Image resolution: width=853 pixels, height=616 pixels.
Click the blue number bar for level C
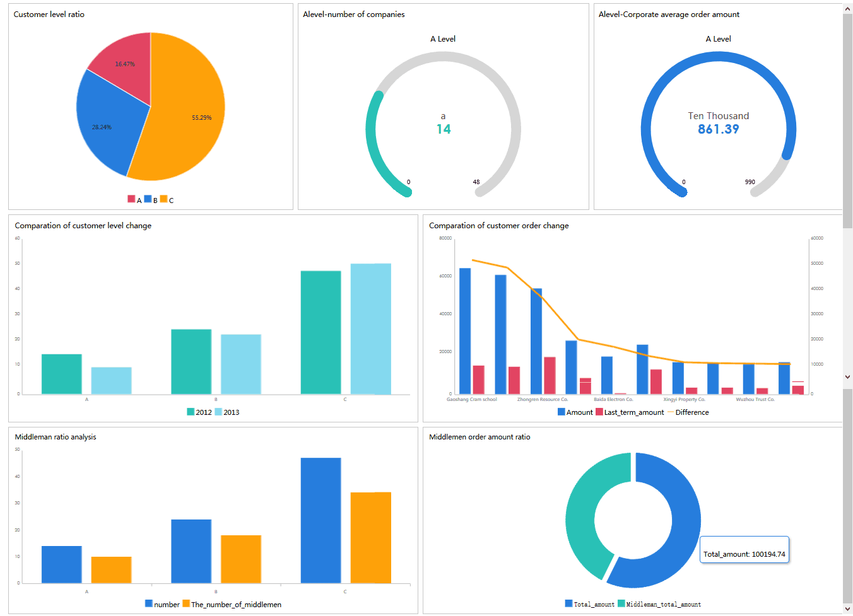point(321,521)
